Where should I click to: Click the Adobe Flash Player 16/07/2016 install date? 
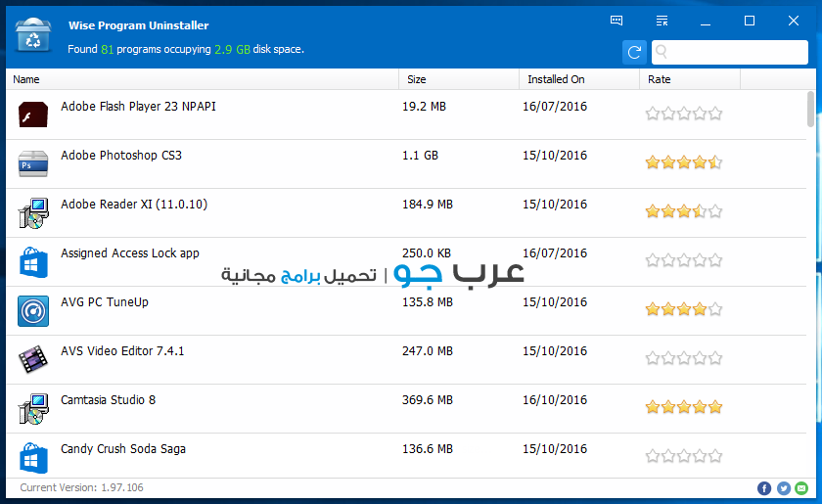[555, 107]
